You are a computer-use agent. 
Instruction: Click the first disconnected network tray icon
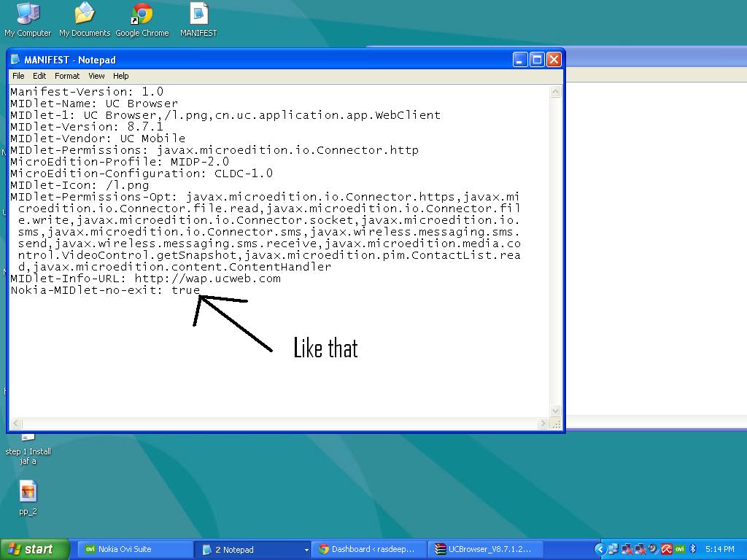[627, 550]
